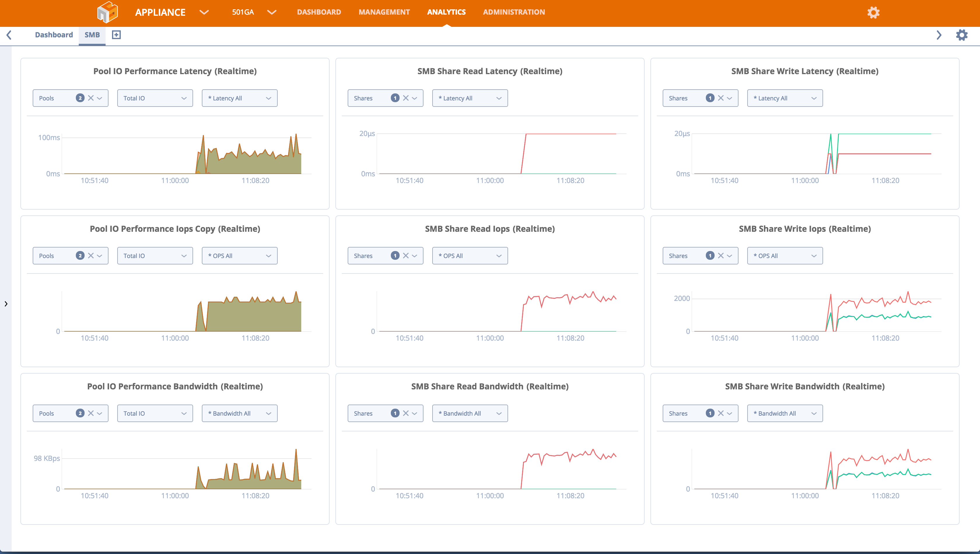Open the MANAGEMENT menu
This screenshot has height=554, width=980.
click(384, 12)
